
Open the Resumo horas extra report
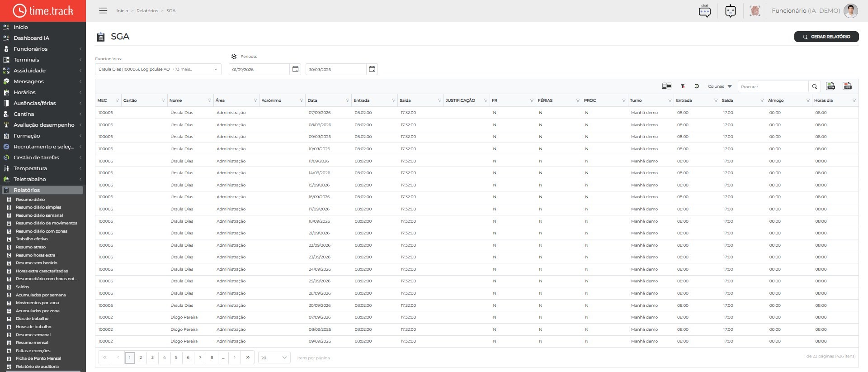click(x=36, y=255)
